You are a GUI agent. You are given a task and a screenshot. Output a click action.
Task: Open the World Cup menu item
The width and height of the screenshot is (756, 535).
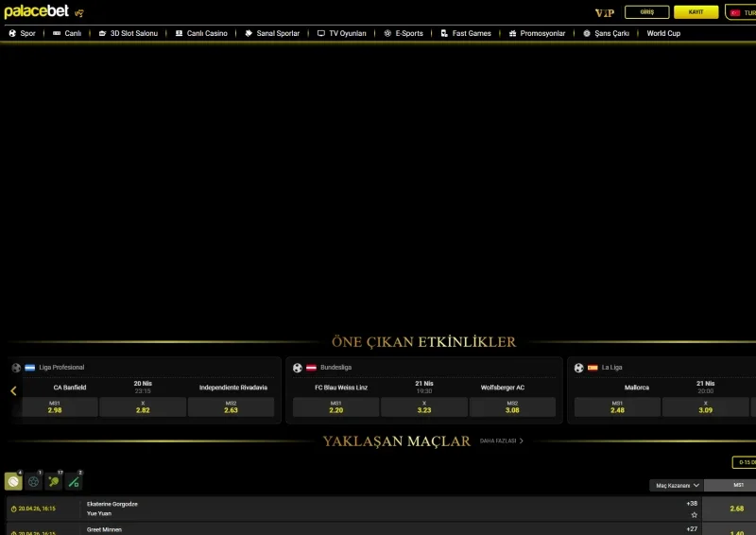[663, 33]
